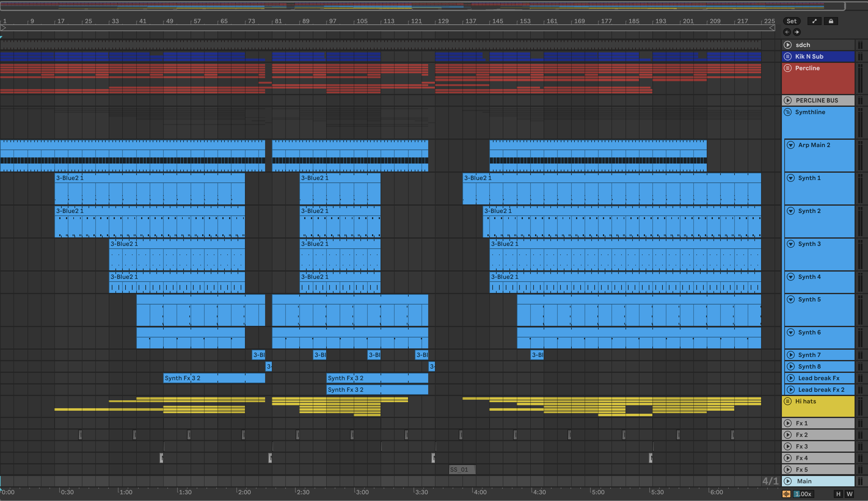The width and height of the screenshot is (868, 501).
Task: Unfold the Fx 2 track icon
Action: coord(788,435)
